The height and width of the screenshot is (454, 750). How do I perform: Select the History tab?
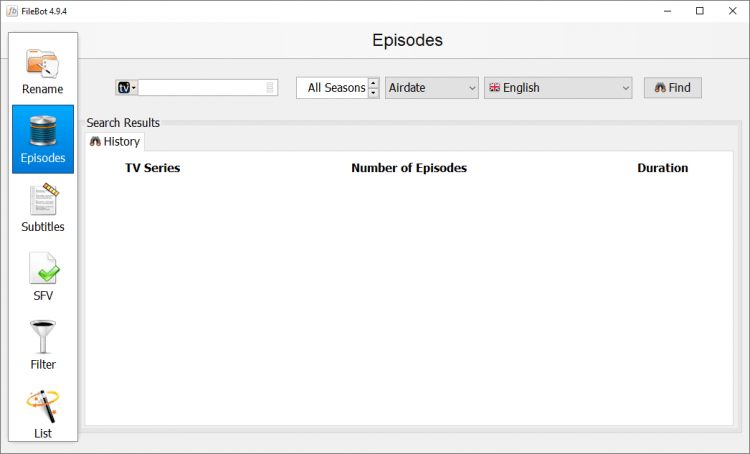pyautogui.click(x=115, y=142)
